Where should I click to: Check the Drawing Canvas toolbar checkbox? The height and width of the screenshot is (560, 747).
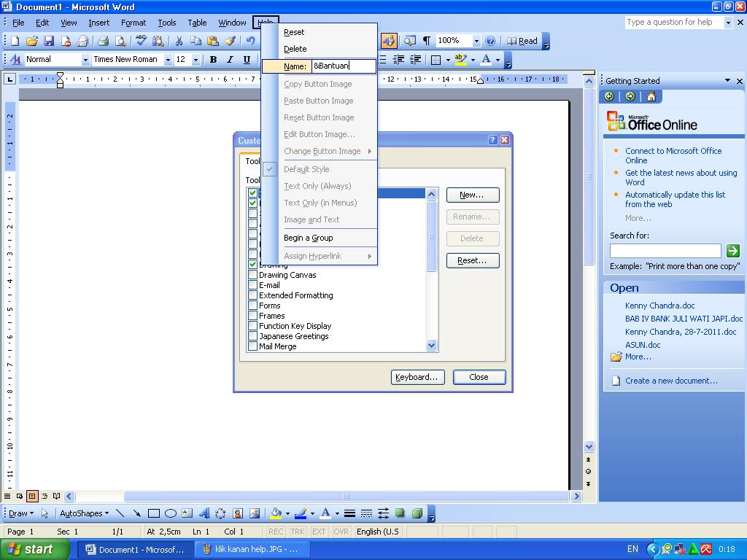253,275
